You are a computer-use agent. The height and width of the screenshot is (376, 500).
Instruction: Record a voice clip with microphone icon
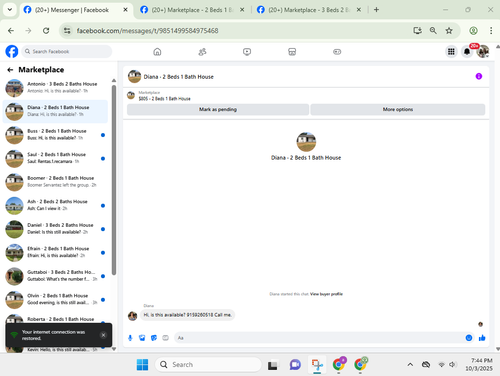click(x=130, y=338)
